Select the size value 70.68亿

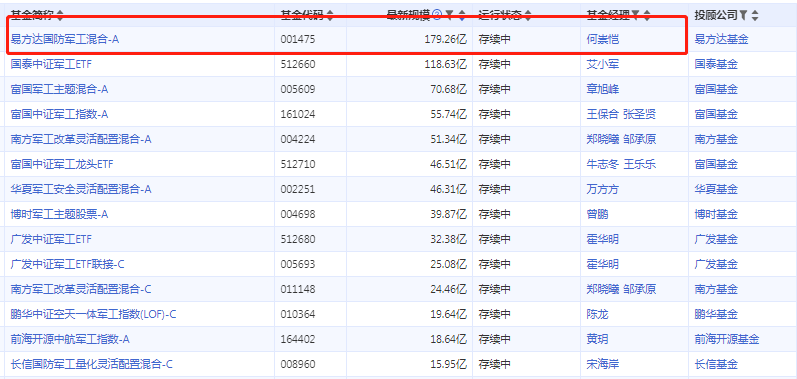click(448, 89)
